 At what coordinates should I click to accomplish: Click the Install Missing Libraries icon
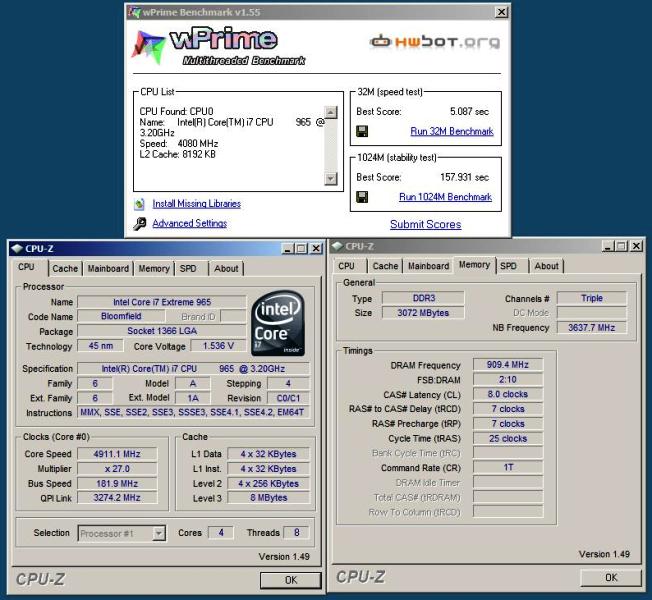(x=139, y=204)
